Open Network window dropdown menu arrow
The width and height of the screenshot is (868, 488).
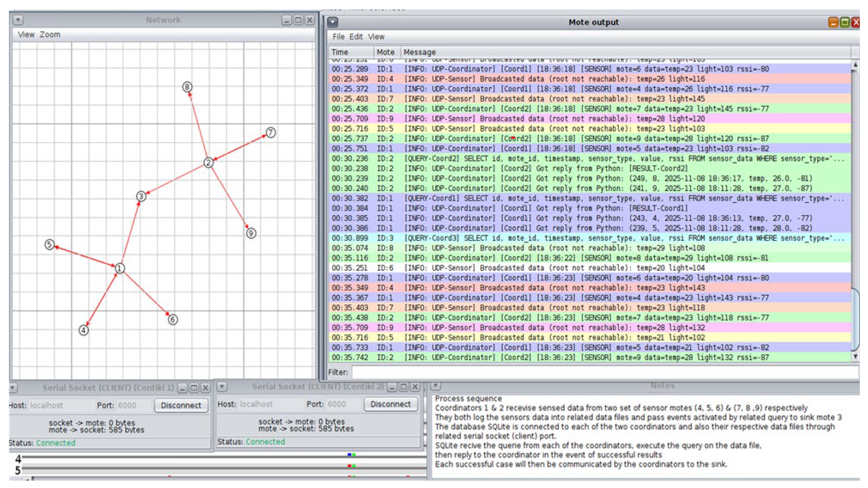point(18,20)
